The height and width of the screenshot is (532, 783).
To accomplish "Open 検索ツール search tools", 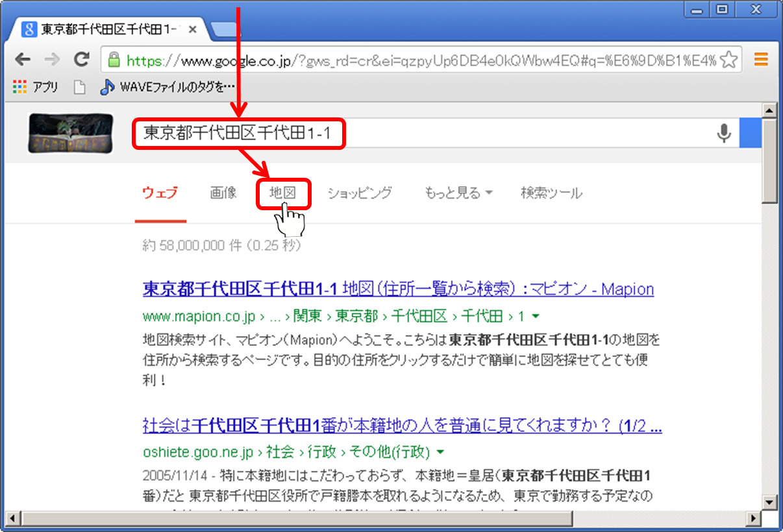I will pyautogui.click(x=551, y=193).
